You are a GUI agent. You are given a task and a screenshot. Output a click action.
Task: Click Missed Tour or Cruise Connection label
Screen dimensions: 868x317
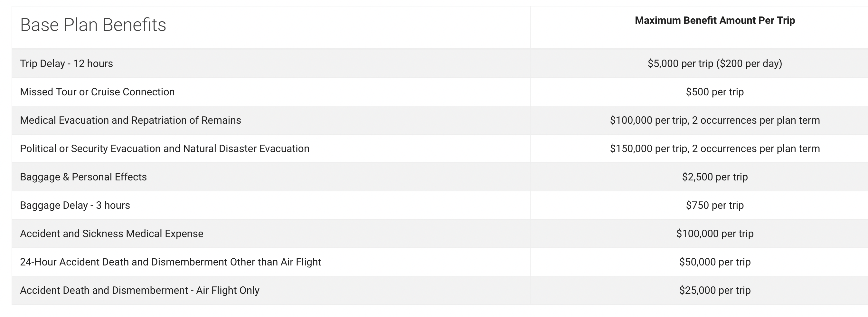[x=97, y=92]
